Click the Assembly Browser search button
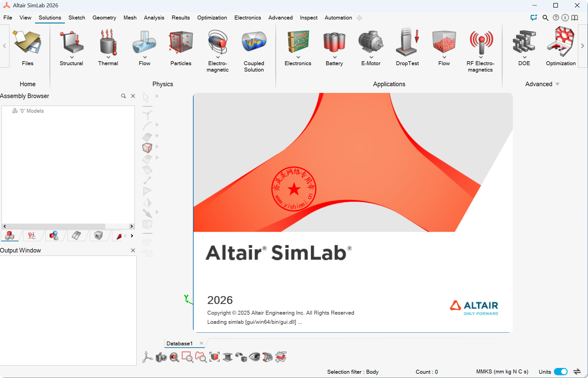Viewport: 588px width, 378px height. [x=123, y=96]
